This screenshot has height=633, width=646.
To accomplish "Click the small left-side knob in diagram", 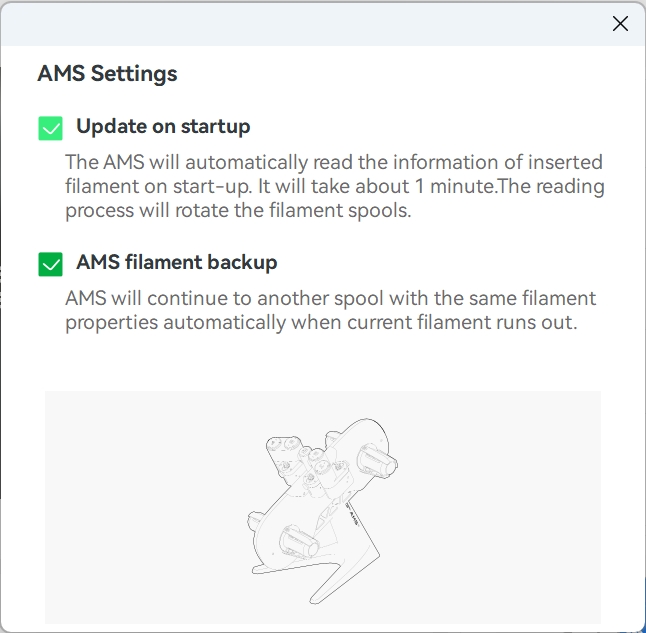I will [254, 521].
